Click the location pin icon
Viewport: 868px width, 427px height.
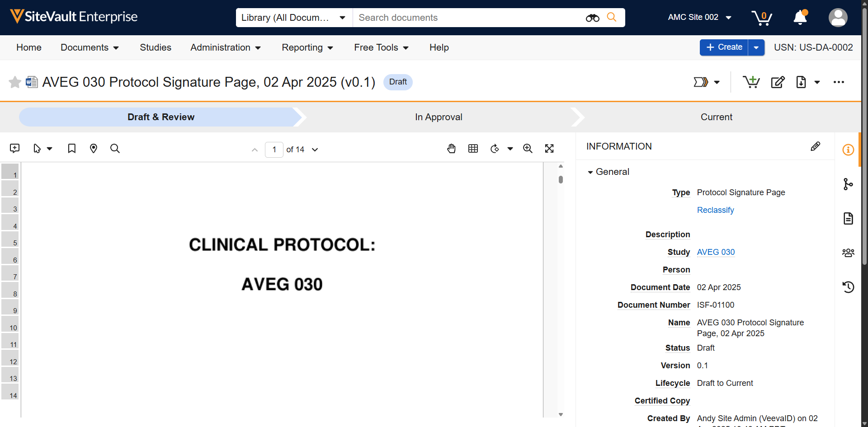94,149
